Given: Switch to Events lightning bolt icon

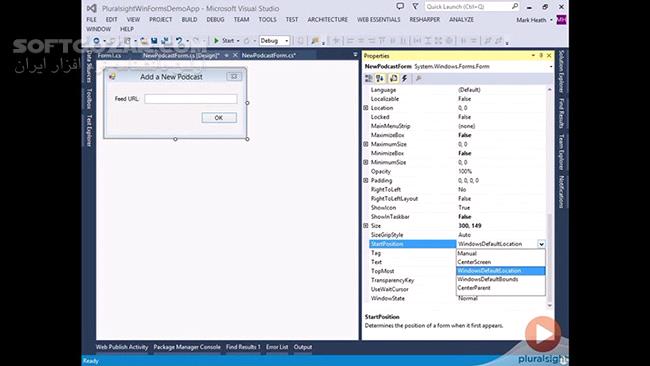Looking at the screenshot, I should [x=405, y=78].
